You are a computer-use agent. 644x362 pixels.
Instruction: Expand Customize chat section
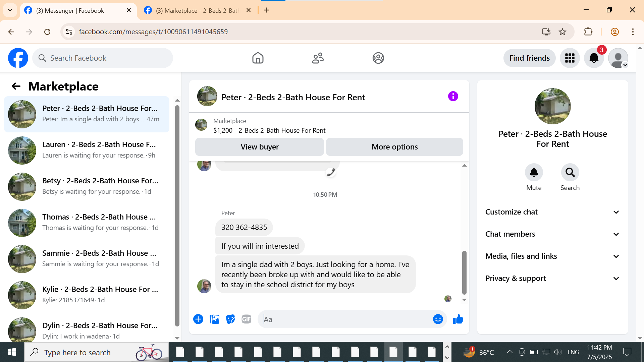[552, 212]
